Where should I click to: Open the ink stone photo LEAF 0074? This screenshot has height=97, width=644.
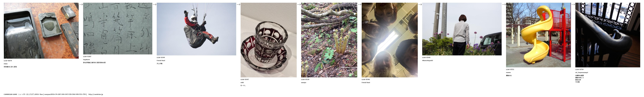41,31
